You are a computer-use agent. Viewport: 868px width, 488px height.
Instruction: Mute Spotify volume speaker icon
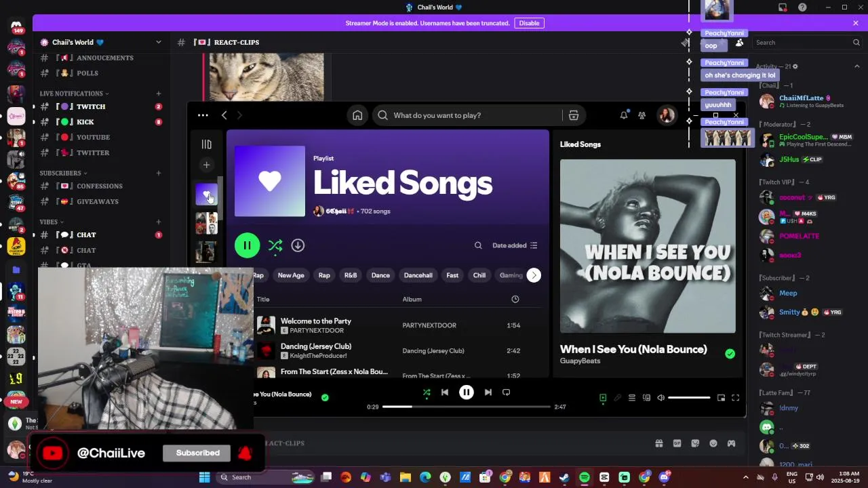(661, 398)
